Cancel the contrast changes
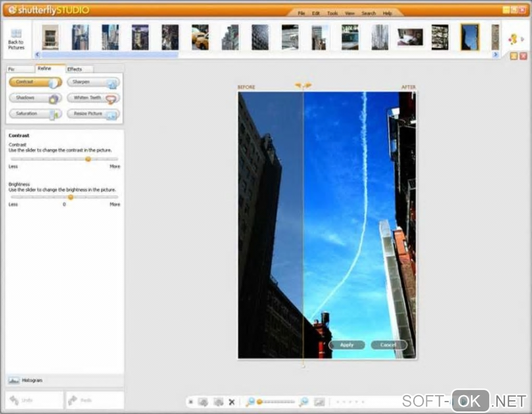This screenshot has width=532, height=414. coord(389,345)
